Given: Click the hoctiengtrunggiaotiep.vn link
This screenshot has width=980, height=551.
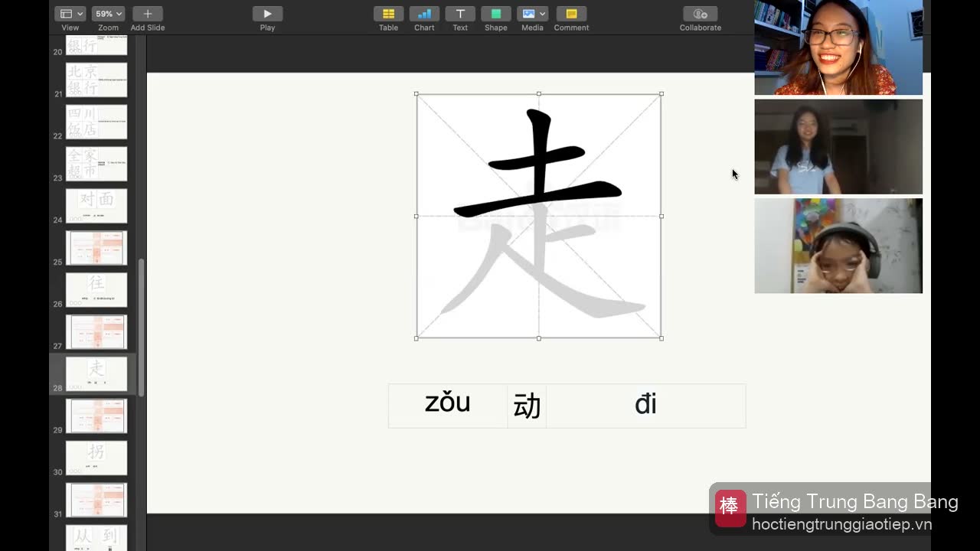Looking at the screenshot, I should 841,524.
